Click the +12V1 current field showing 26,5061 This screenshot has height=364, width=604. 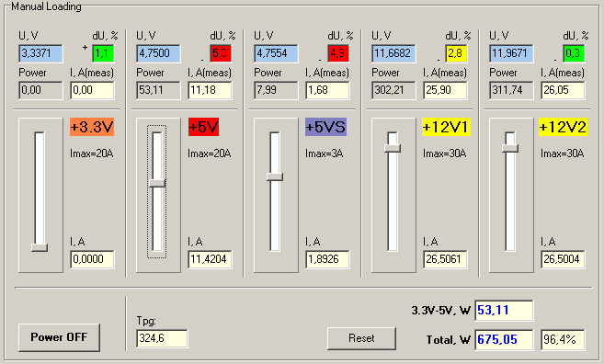(x=445, y=259)
